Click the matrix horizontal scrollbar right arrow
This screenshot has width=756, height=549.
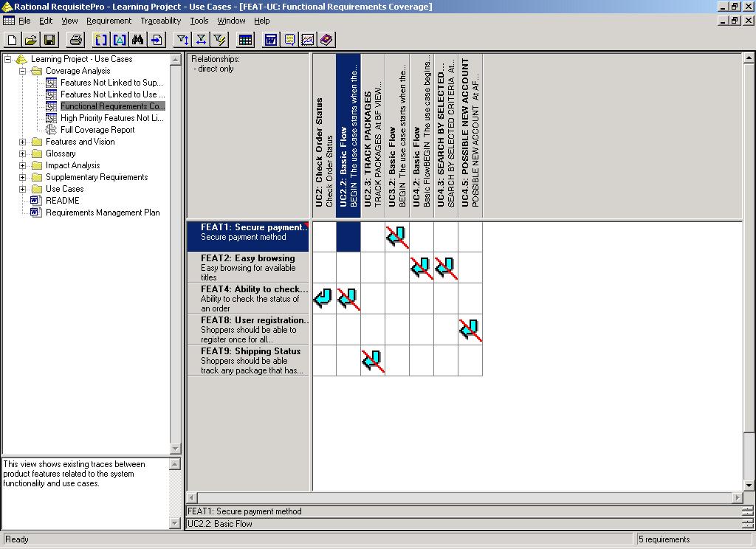pos(738,497)
